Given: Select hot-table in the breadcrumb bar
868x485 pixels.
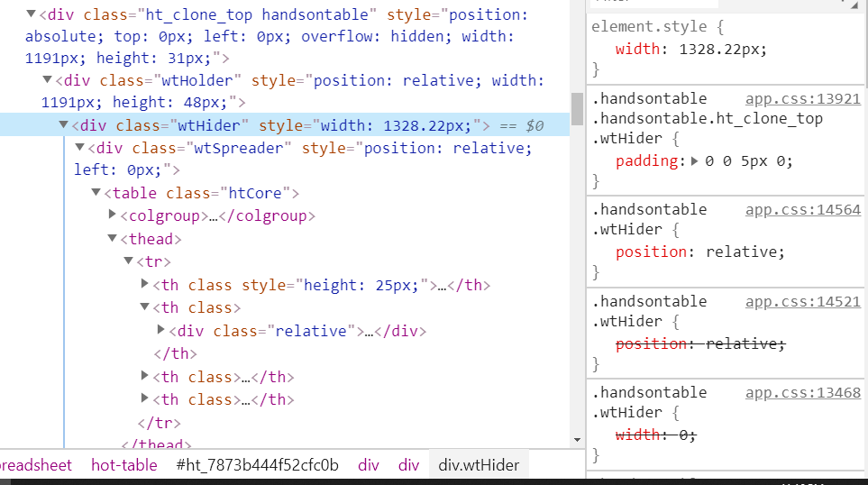Looking at the screenshot, I should (124, 465).
